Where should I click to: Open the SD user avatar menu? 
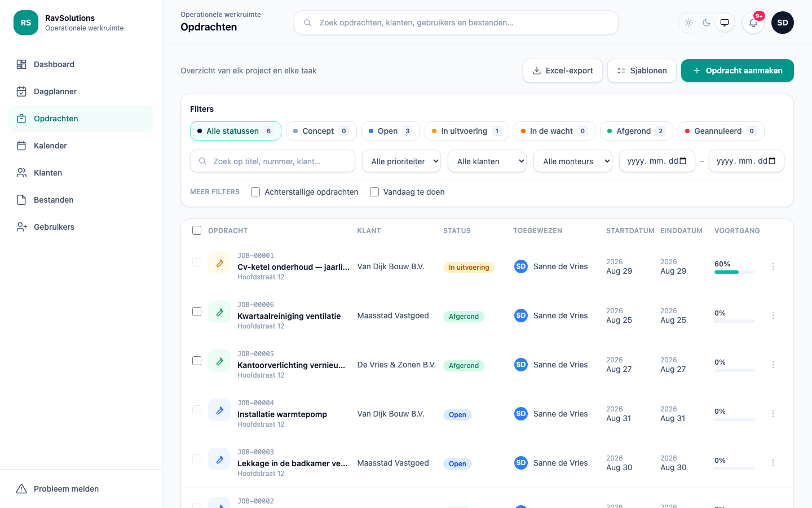point(783,23)
